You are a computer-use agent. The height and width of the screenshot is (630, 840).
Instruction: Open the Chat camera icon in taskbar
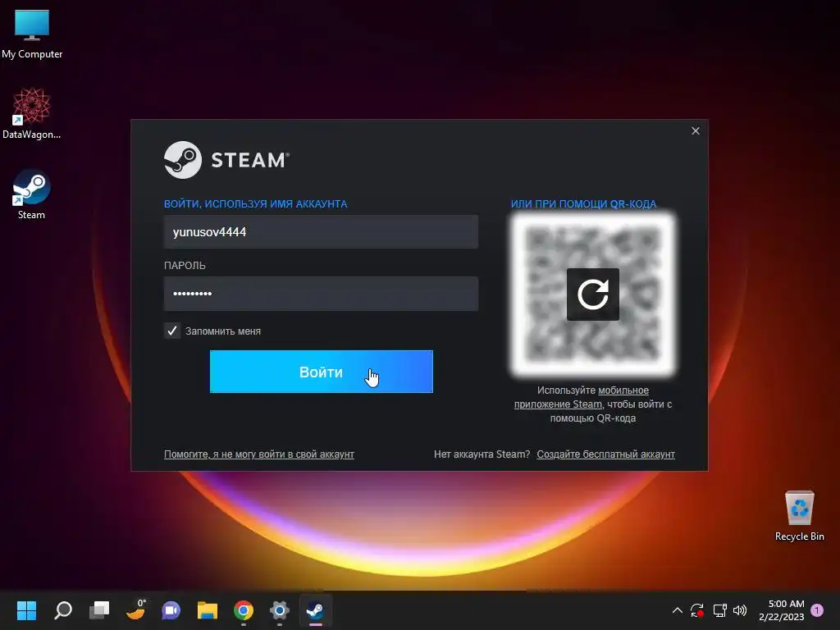tap(171, 610)
